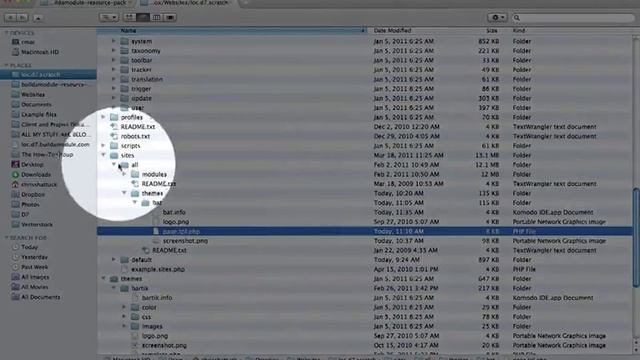640x360 pixels.
Task: Switch to column view in the toolbar
Action: 156,18
